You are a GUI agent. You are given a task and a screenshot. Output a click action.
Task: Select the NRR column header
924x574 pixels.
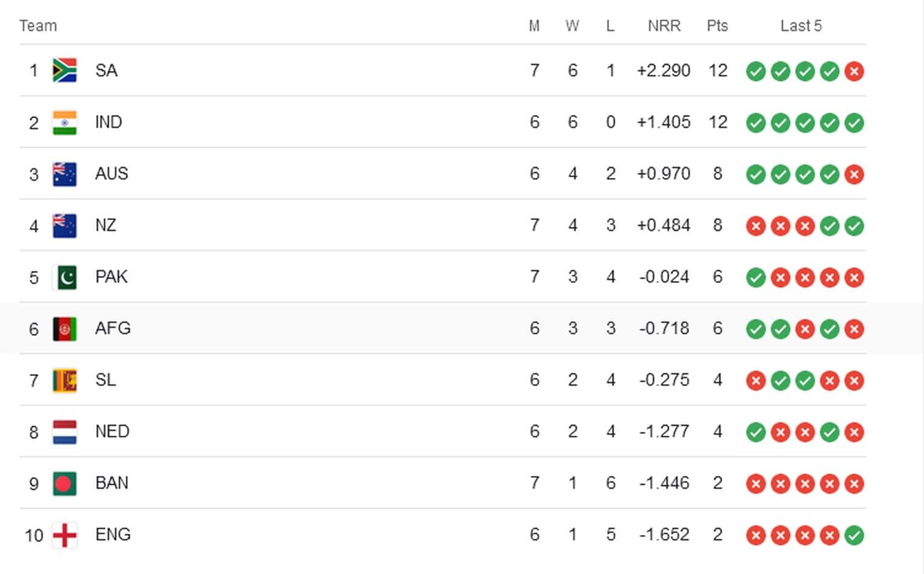pyautogui.click(x=664, y=26)
